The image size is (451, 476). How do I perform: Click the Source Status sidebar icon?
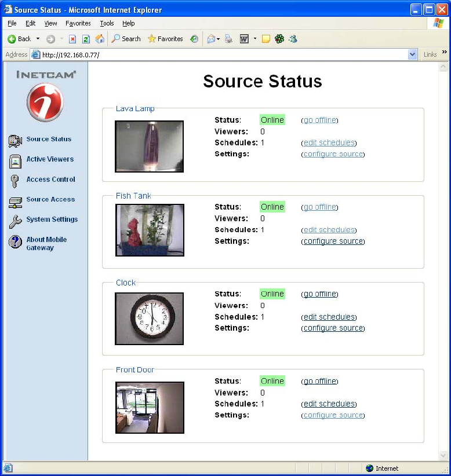click(15, 140)
